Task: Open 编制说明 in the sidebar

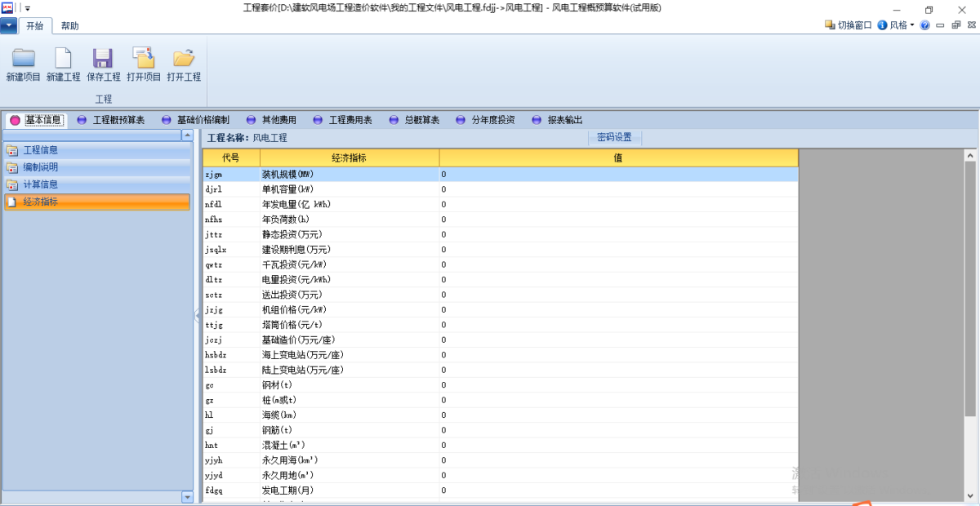Action: (96, 167)
